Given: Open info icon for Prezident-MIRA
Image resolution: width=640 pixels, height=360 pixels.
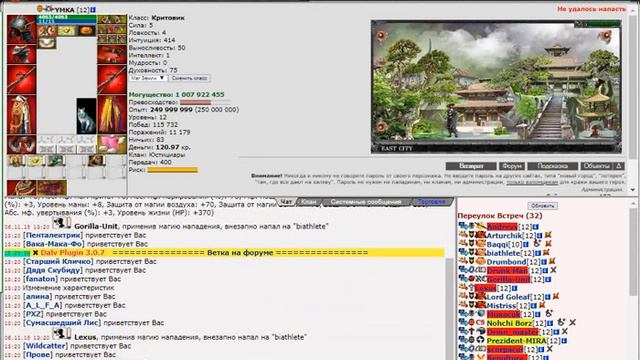Looking at the screenshot, I should 564,341.
